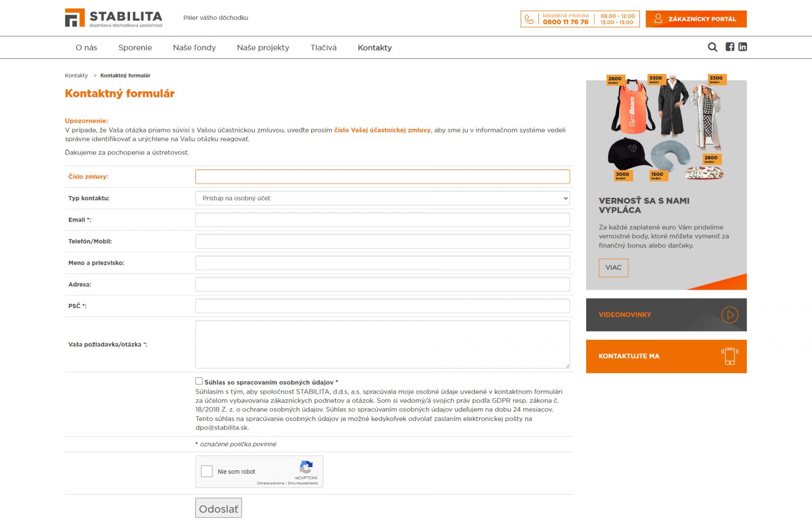Open search via the magnifier icon
The image size is (812, 527).
click(x=713, y=47)
